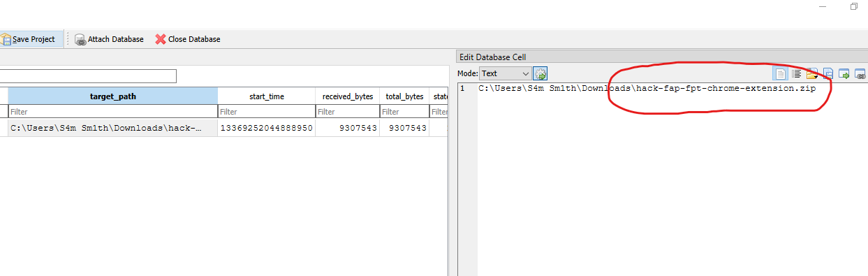Select the text editor view icon
868x276 pixels.
point(780,73)
